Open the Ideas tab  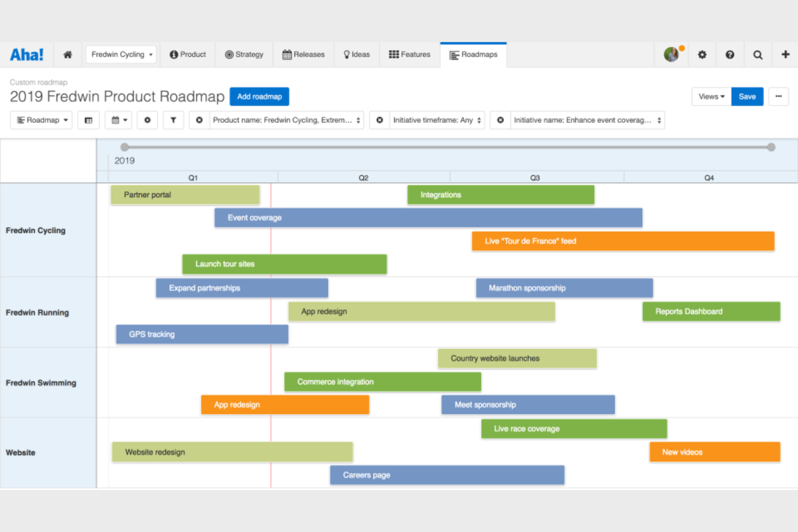tap(357, 54)
